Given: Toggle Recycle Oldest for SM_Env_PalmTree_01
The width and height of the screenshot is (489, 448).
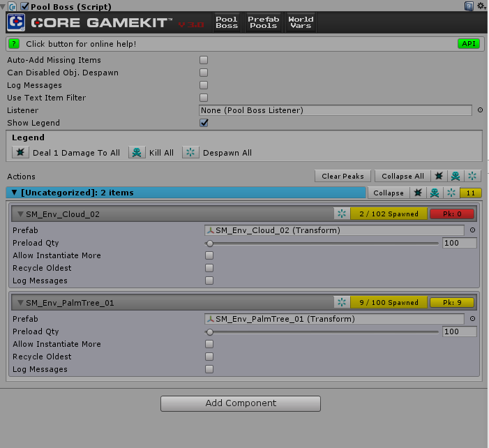Looking at the screenshot, I should [209, 357].
